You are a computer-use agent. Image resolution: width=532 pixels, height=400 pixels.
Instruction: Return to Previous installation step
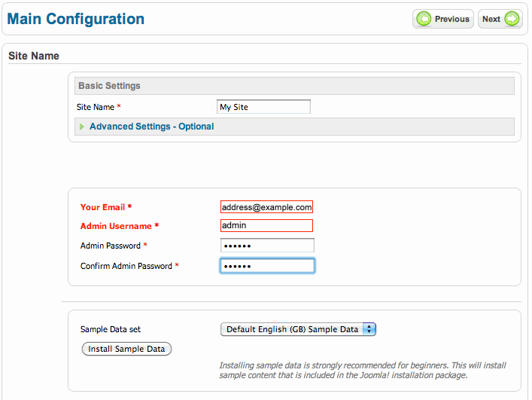point(442,19)
